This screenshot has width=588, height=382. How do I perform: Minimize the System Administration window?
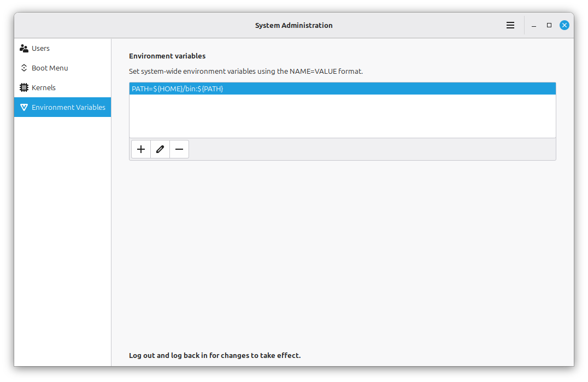pos(533,25)
